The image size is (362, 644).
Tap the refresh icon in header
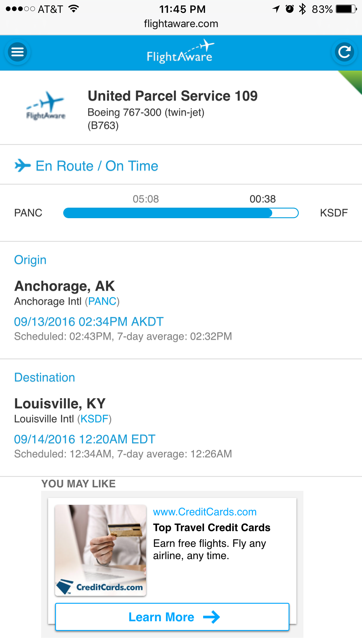click(x=345, y=52)
